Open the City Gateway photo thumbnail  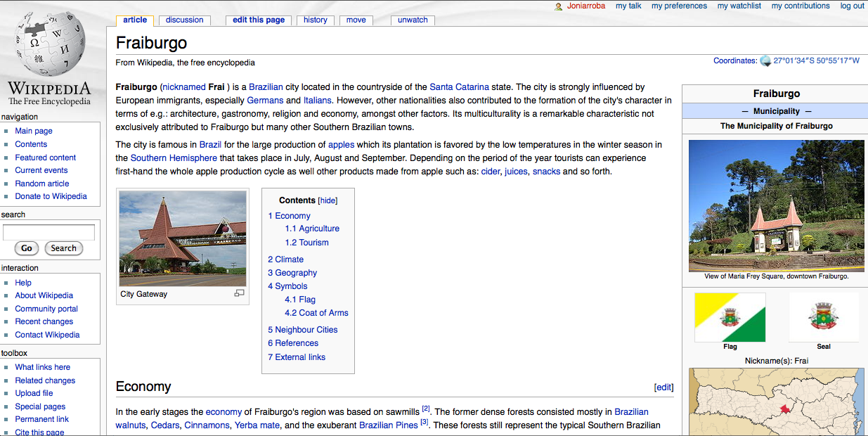click(x=183, y=238)
